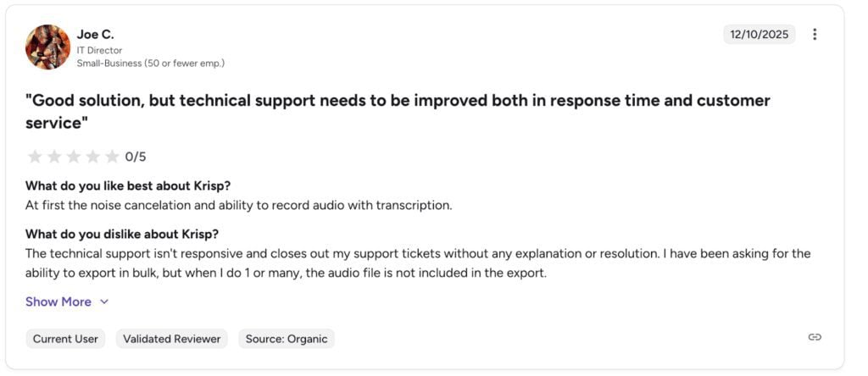Click the Validated Reviewer badge
The height and width of the screenshot is (376, 868).
pos(172,339)
